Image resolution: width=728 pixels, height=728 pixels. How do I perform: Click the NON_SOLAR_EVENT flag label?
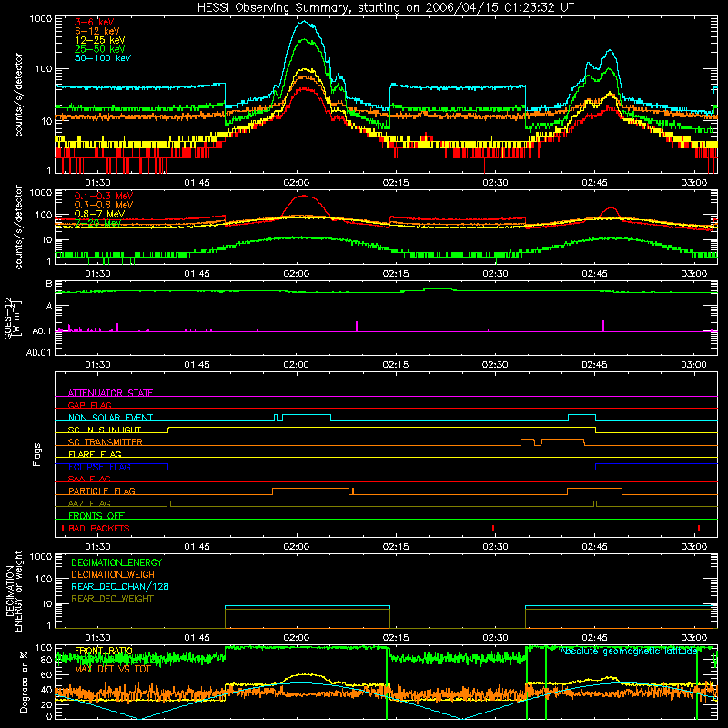click(110, 418)
